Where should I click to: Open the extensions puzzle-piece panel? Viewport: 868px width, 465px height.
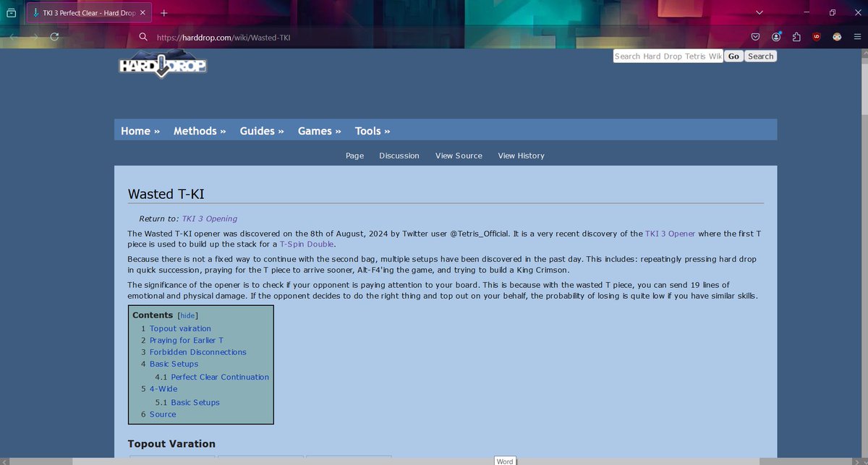pos(796,37)
